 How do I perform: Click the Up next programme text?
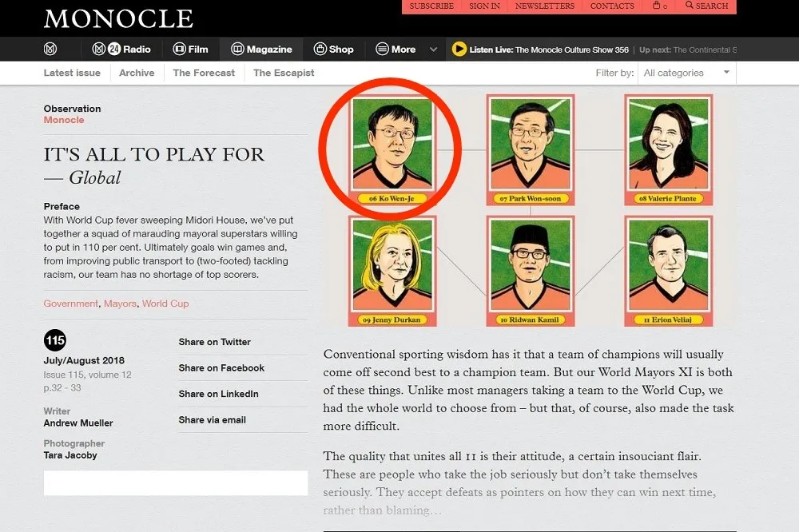pyautogui.click(x=688, y=50)
